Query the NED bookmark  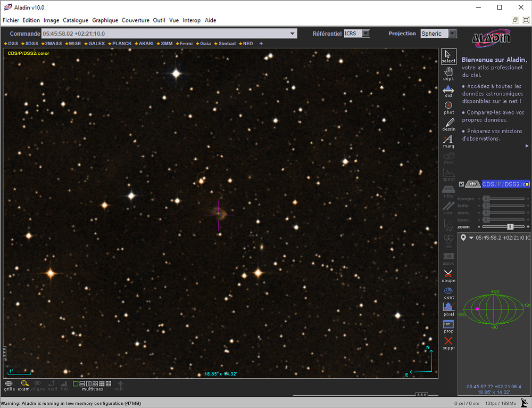[246, 44]
